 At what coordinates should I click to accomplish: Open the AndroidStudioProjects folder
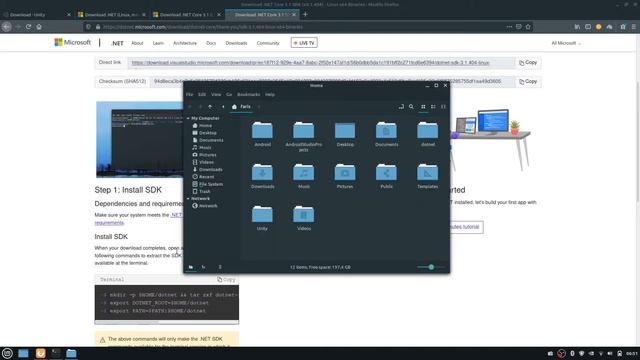point(304,136)
